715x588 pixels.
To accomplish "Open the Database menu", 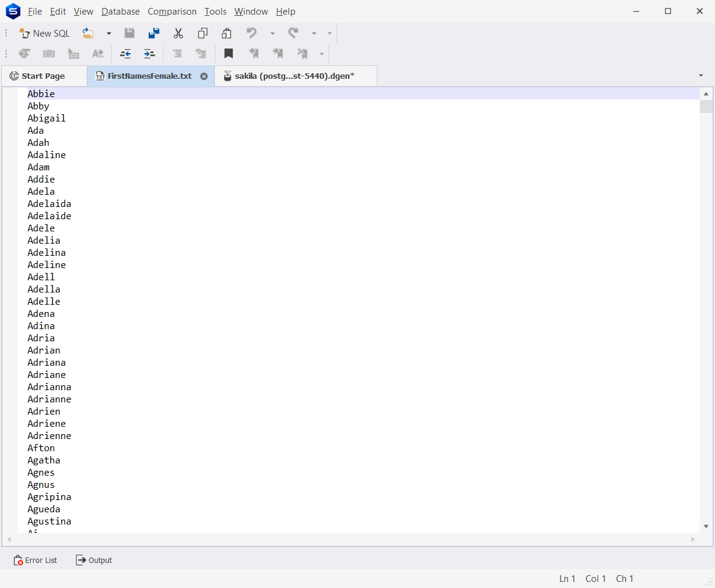I will point(120,12).
